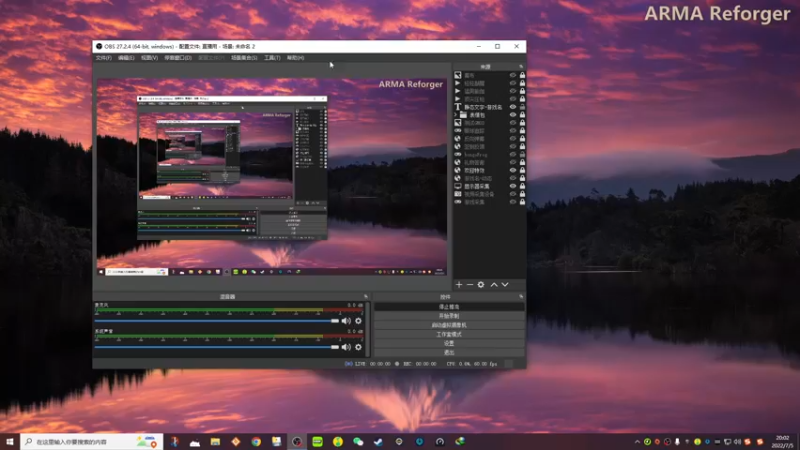
Task: Undock the 控件 controls panel with its header icon
Action: [521, 296]
